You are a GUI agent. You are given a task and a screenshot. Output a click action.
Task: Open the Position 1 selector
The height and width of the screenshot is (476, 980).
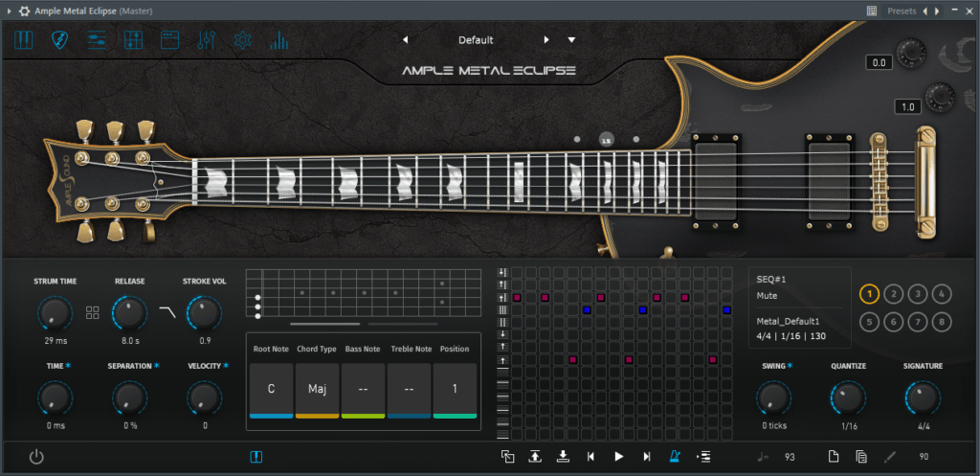(455, 391)
